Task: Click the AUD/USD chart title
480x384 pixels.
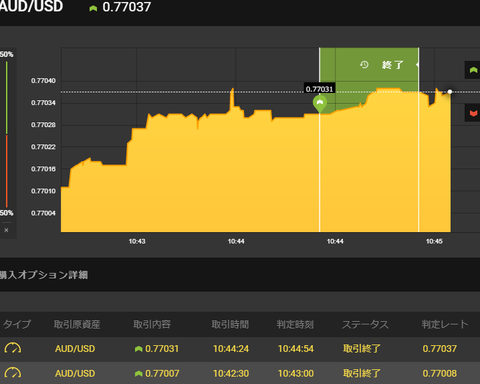Action: point(31,6)
